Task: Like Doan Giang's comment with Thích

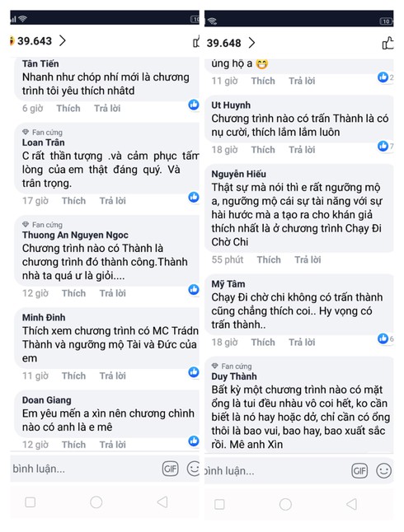Action: (x=73, y=445)
